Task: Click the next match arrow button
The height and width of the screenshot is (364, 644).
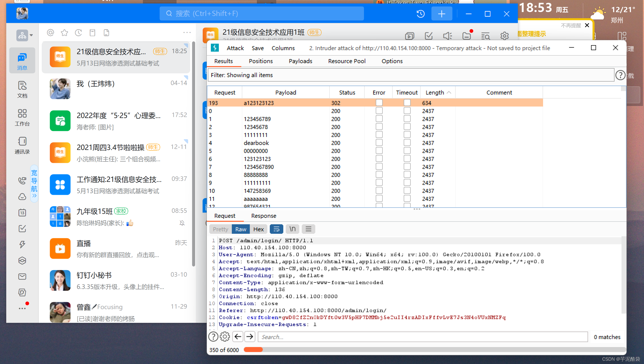Action: point(250,337)
